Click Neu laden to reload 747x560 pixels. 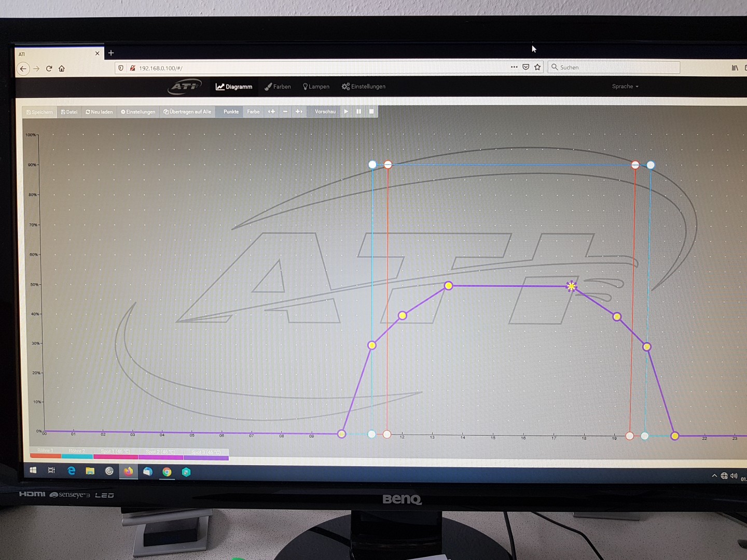pyautogui.click(x=99, y=112)
